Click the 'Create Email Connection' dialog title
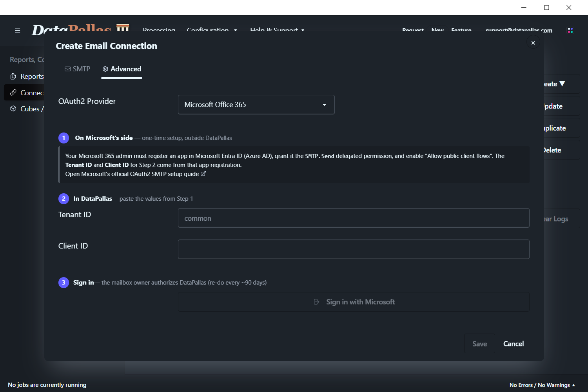This screenshot has width=588, height=392. tap(107, 46)
